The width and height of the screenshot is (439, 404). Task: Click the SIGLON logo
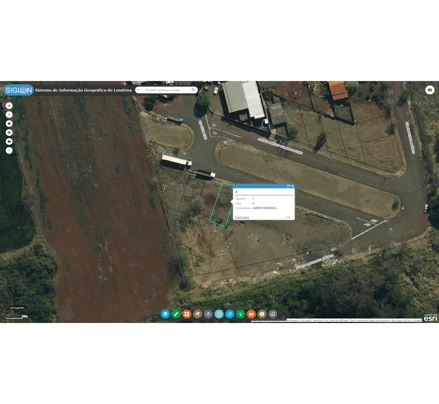(x=19, y=90)
